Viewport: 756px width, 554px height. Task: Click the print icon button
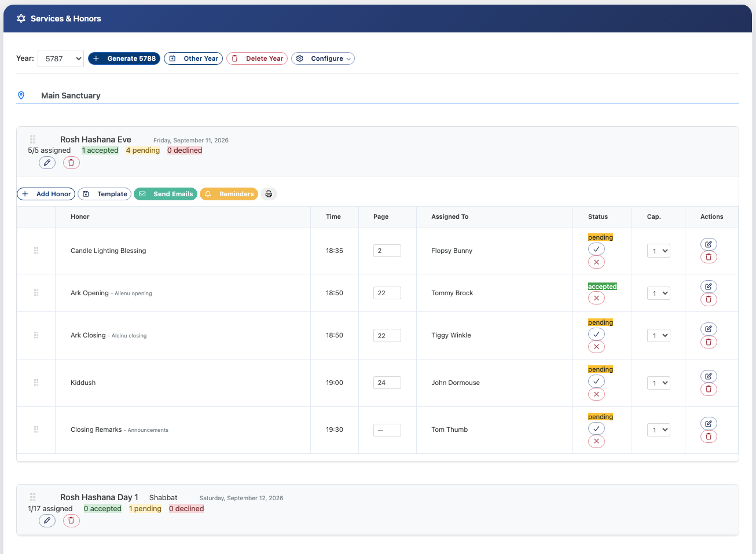(269, 194)
